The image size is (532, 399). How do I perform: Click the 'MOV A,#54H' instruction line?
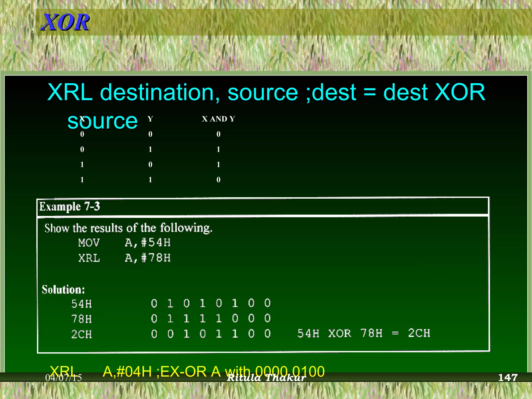click(x=124, y=243)
